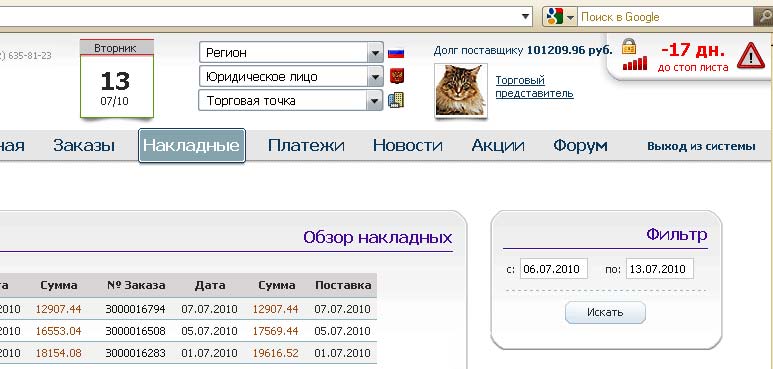Click the amount 17569.44
Viewport: 773px width, 369px height.
point(276,331)
